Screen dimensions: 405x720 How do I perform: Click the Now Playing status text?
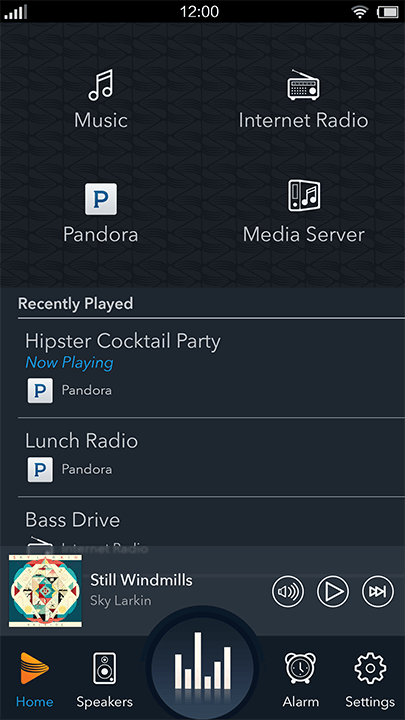click(x=69, y=363)
